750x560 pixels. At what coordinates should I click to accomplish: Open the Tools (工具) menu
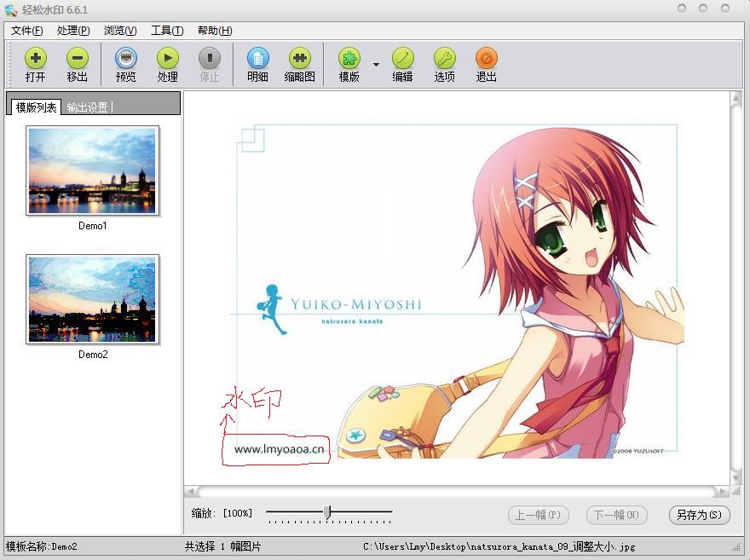[167, 31]
